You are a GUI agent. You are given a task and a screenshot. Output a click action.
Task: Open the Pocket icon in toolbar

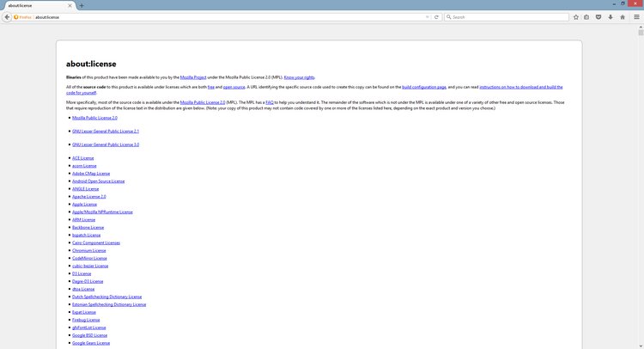tap(598, 17)
